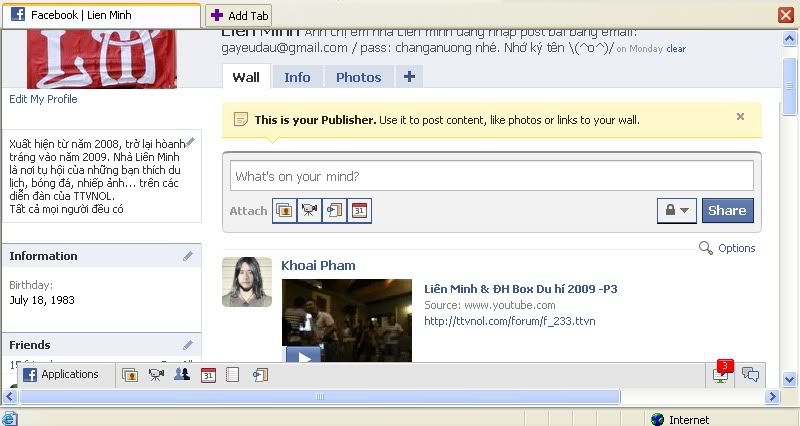Open the Add Tab browser tab
Image resolution: width=800 pixels, height=426 pixels.
coord(239,15)
